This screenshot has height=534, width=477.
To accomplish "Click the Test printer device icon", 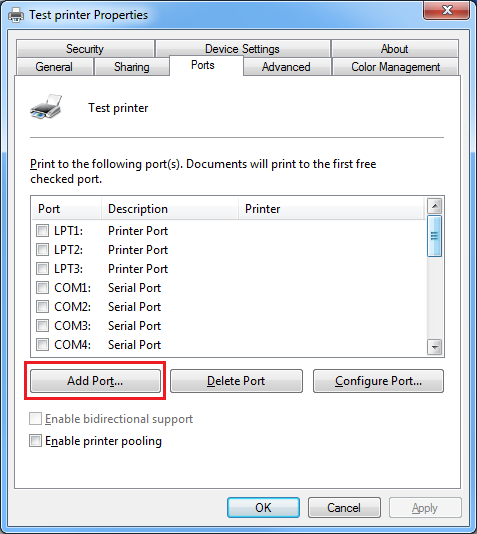I will [x=46, y=107].
